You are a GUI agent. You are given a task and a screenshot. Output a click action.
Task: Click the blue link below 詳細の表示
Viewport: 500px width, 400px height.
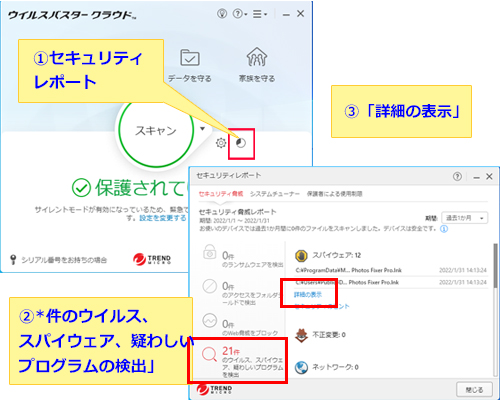click(x=322, y=306)
